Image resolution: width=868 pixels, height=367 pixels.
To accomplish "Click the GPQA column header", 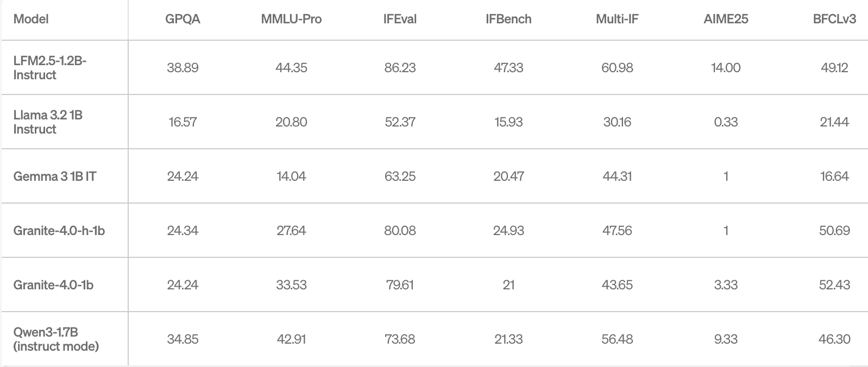I will pos(183,19).
